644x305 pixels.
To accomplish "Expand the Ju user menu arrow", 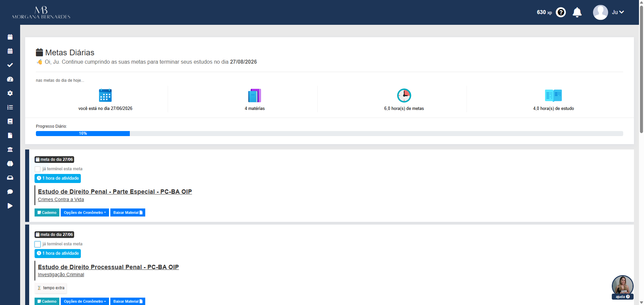I will [x=622, y=12].
